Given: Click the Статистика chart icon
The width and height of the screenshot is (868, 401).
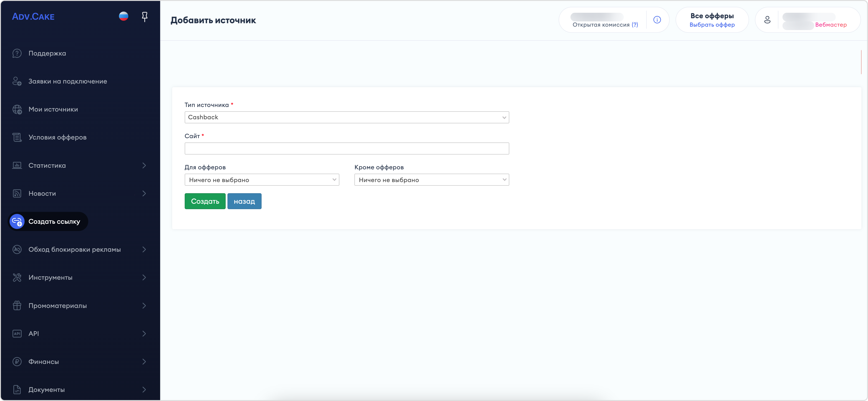Looking at the screenshot, I should [17, 165].
